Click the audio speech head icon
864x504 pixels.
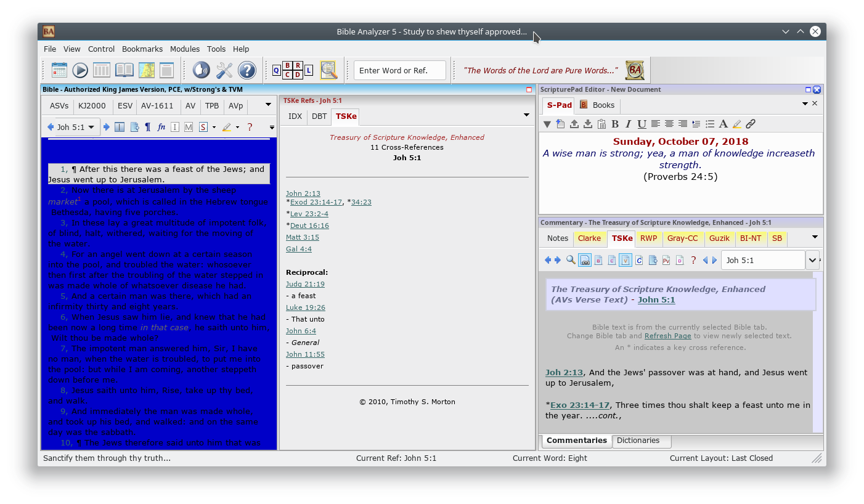pyautogui.click(x=201, y=70)
